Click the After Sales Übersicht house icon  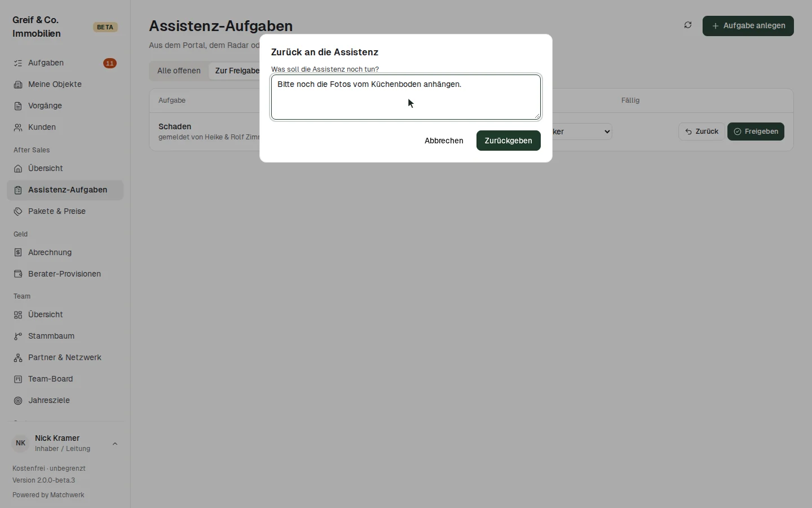point(18,169)
